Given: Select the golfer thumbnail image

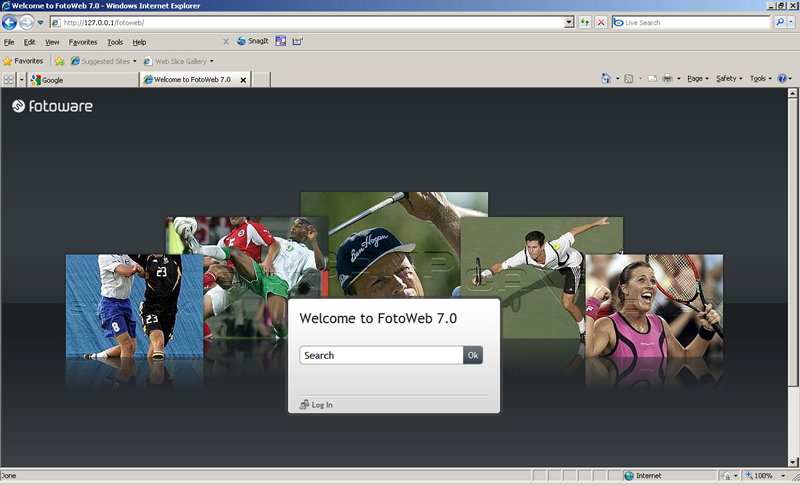Looking at the screenshot, I should pyautogui.click(x=394, y=240).
